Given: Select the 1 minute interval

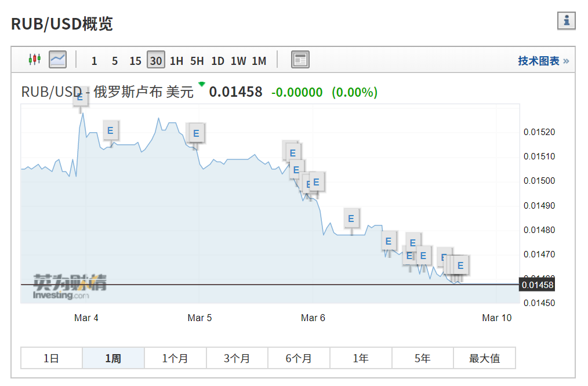Looking at the screenshot, I should [94, 61].
